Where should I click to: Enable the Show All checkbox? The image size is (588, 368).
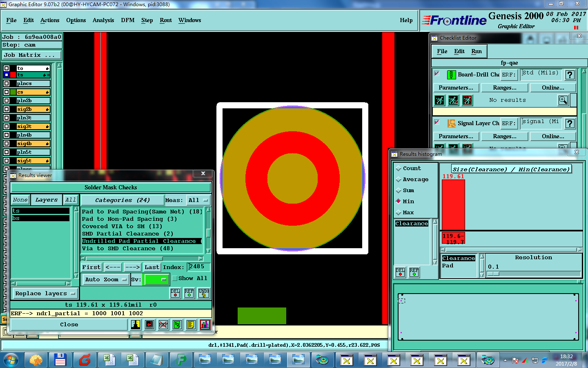pyautogui.click(x=175, y=278)
